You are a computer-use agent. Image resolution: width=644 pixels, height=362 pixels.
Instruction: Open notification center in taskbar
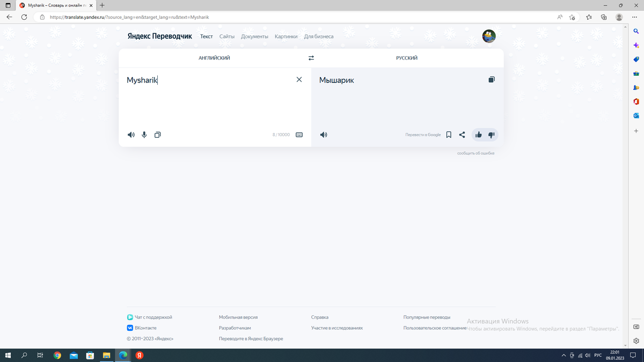click(633, 355)
